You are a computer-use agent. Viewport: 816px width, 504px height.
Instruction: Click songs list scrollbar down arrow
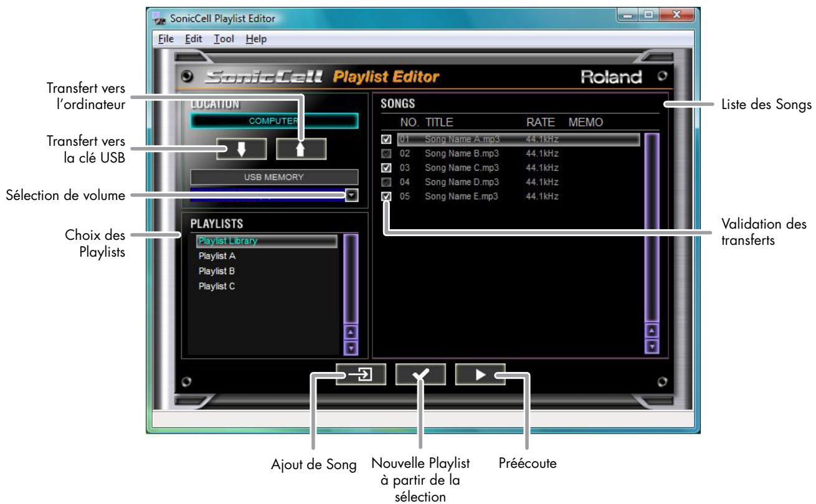pyautogui.click(x=652, y=346)
